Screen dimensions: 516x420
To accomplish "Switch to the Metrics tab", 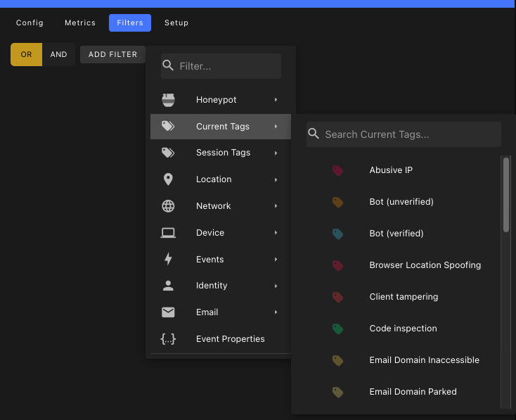I will (80, 23).
